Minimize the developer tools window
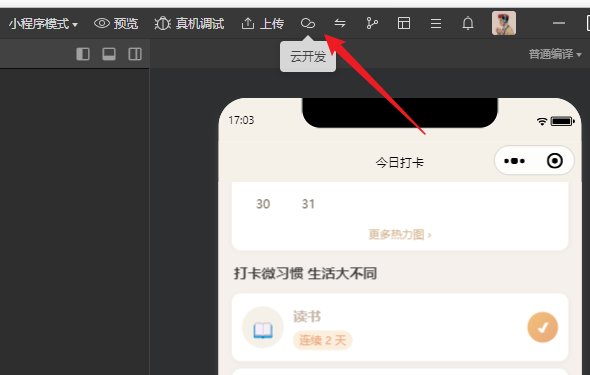 pos(559,23)
